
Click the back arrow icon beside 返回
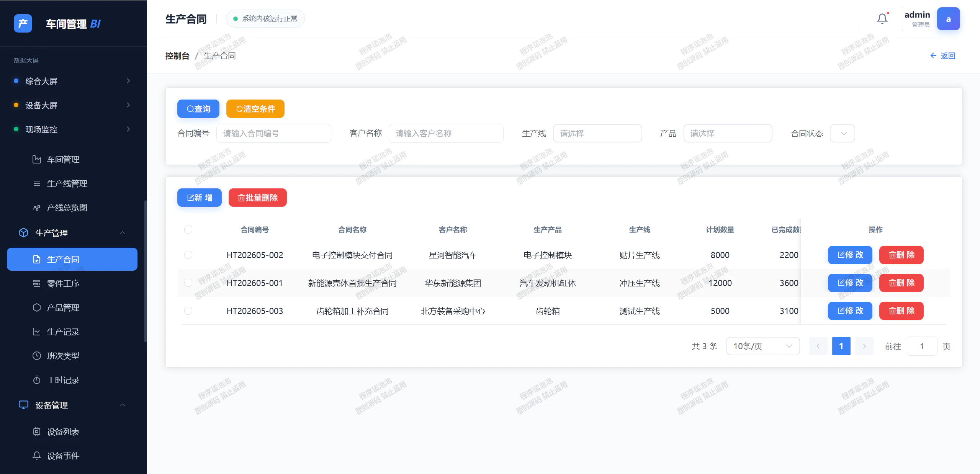click(933, 56)
